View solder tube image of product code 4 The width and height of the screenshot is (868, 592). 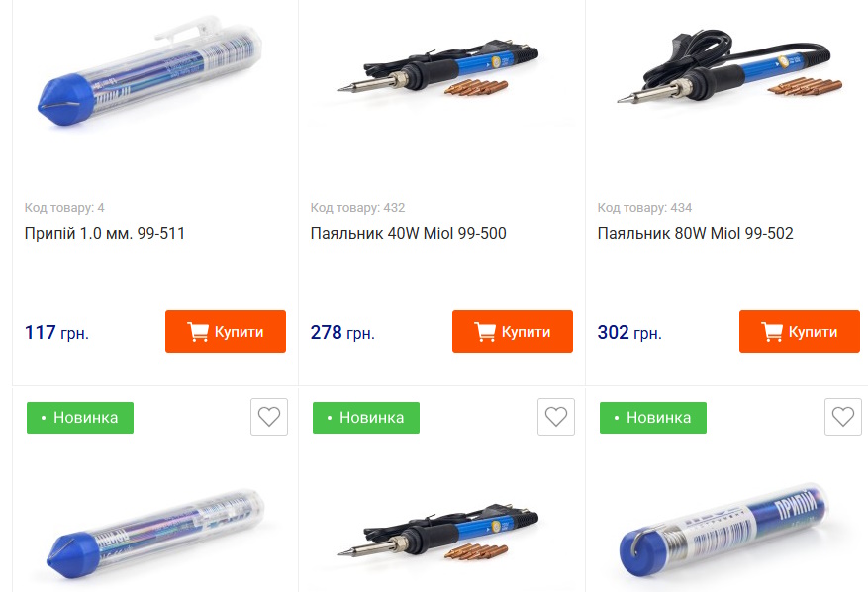click(x=149, y=72)
